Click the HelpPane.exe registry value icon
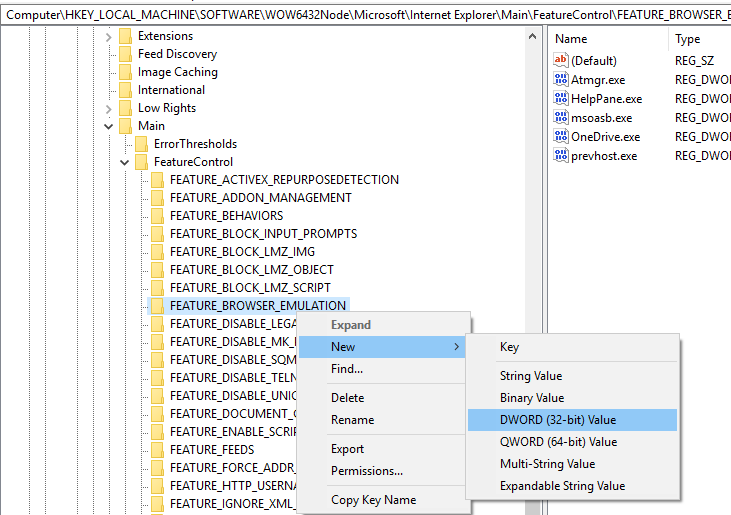This screenshot has height=515, width=731. tap(560, 99)
